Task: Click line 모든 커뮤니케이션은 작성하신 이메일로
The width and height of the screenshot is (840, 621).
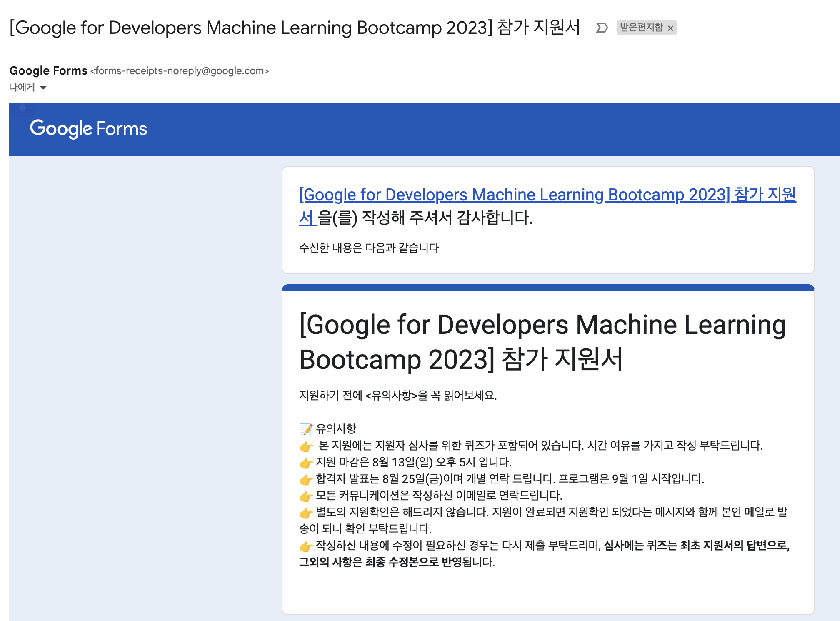Action: pos(439,496)
